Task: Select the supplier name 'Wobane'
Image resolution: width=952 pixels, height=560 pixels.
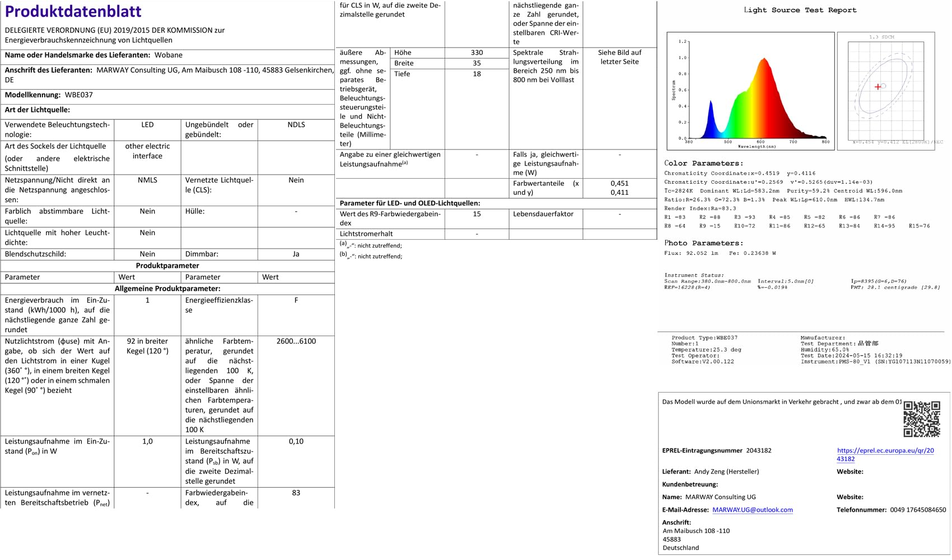Action: click(x=167, y=55)
